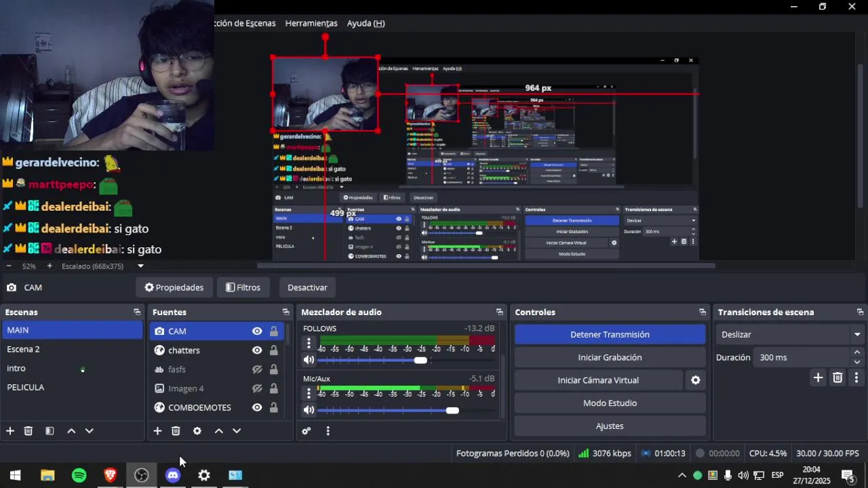
Task: Hide the chatters source eye icon
Action: 257,350
